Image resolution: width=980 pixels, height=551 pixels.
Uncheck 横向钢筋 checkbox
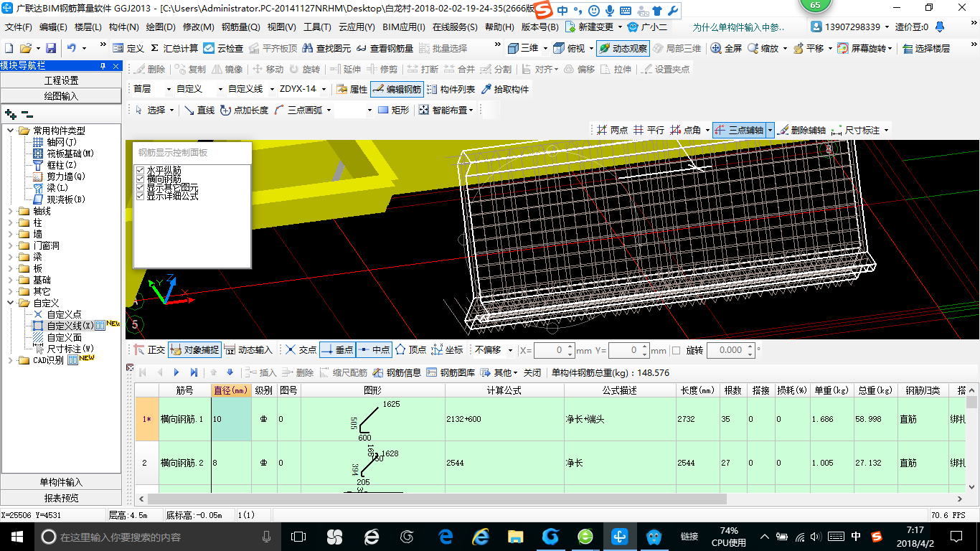[141, 179]
